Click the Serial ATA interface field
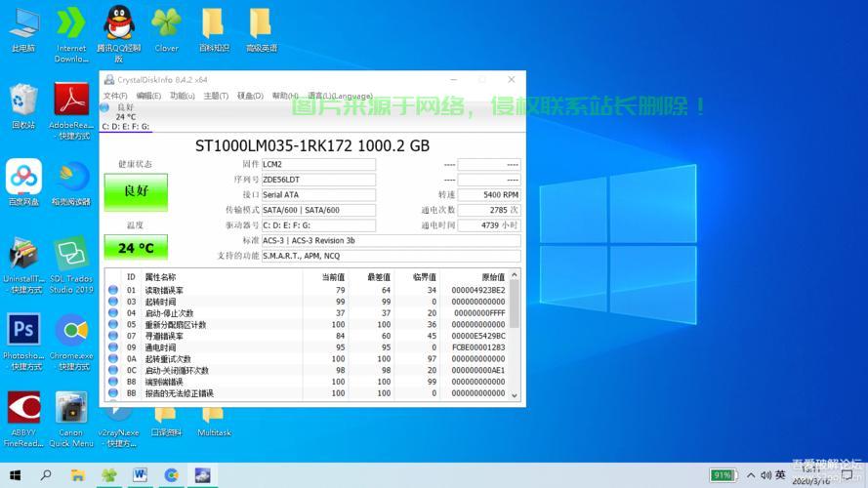868x488 pixels. 318,195
